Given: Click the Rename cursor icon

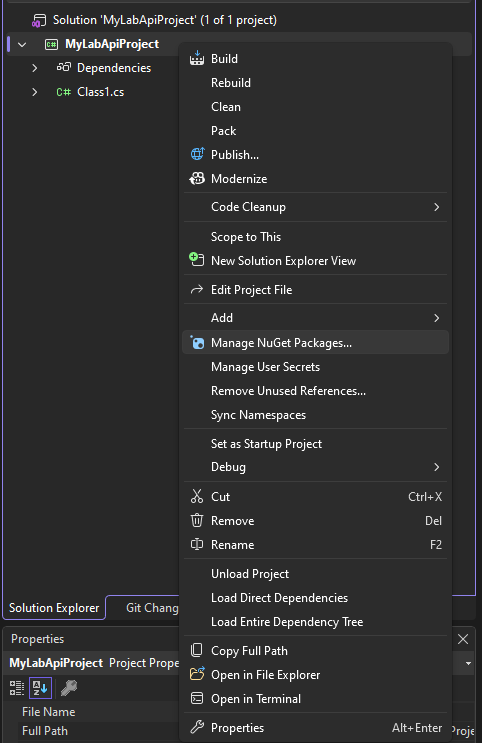Looking at the screenshot, I should 197,544.
